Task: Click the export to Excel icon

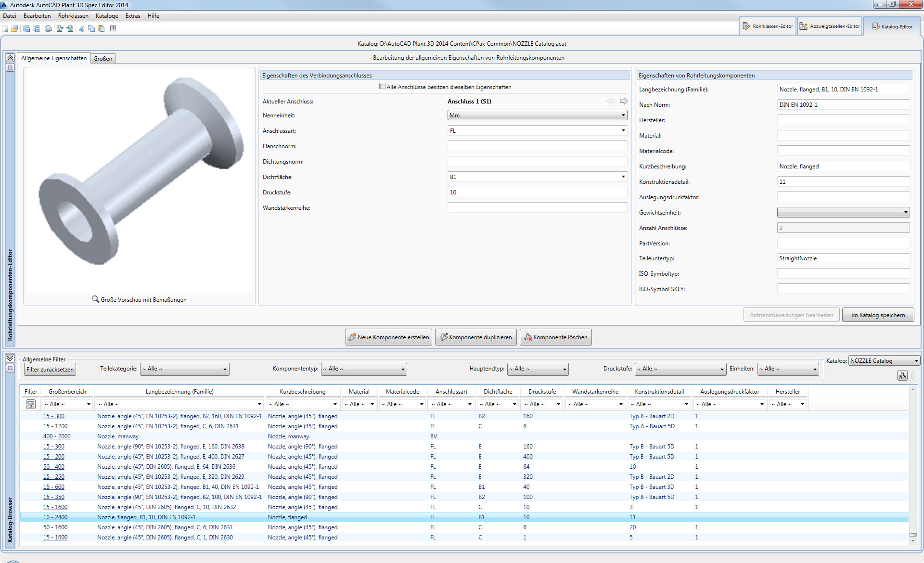Action: (60, 28)
